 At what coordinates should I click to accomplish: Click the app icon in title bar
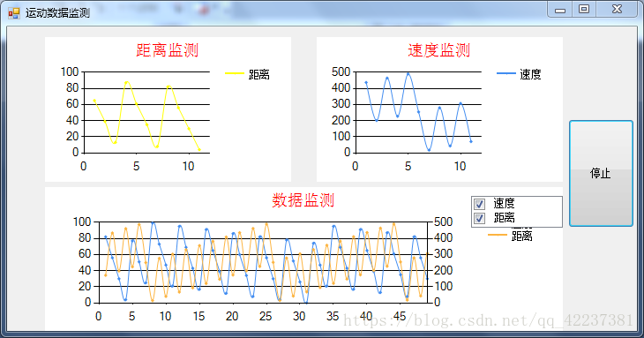coord(14,12)
